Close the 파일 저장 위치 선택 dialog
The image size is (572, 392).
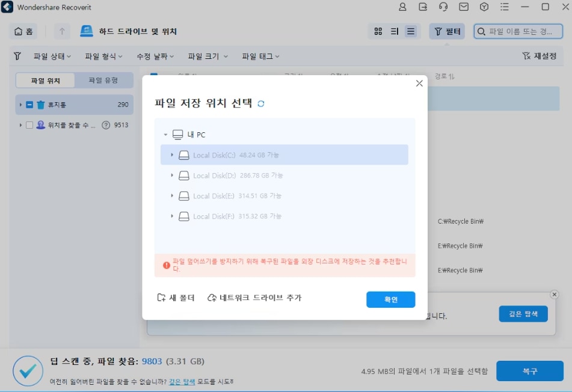pos(419,83)
